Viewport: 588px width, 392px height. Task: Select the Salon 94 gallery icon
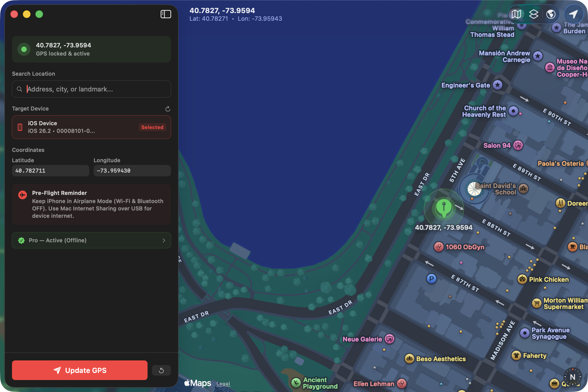518,145
